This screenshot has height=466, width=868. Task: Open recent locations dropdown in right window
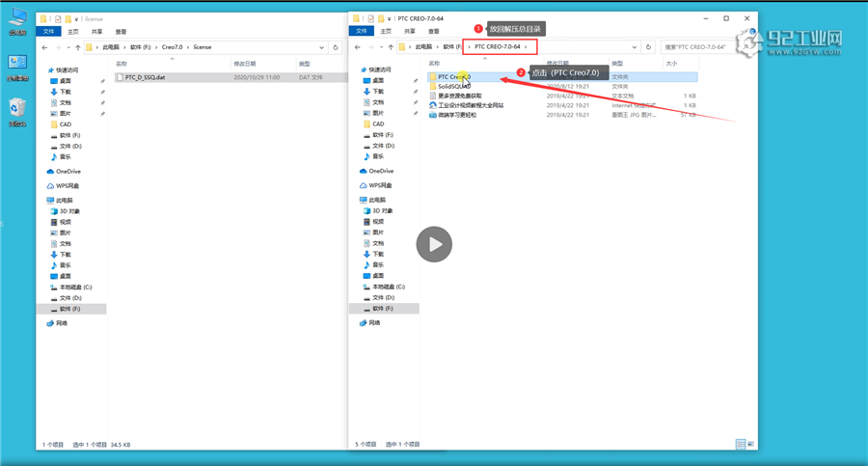point(381,47)
